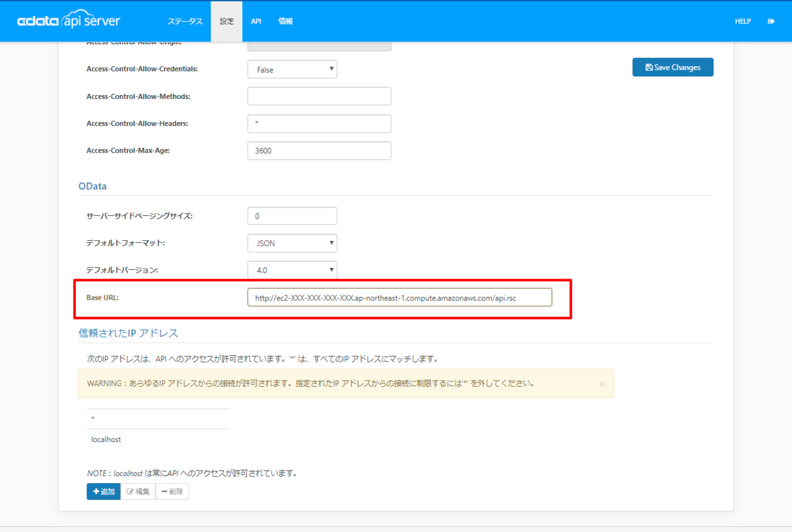Click the 追加 add button

tap(104, 491)
